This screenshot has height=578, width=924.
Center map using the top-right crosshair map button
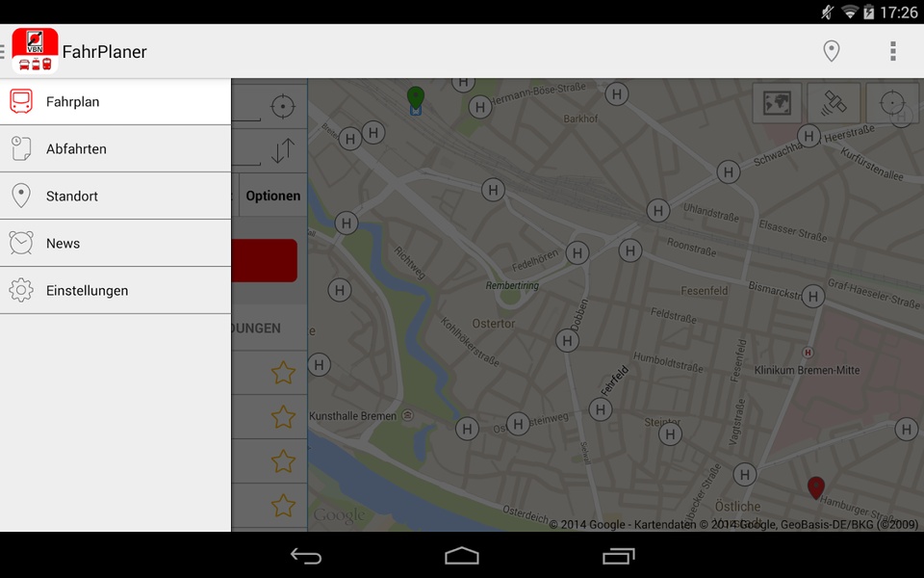[x=892, y=103]
